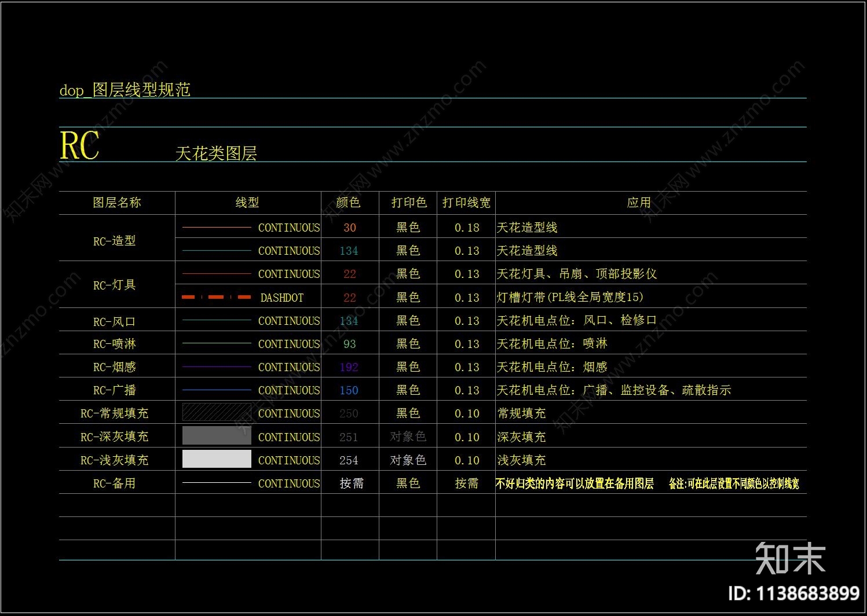The height and width of the screenshot is (616, 867).
Task: Select text 天花机电点位：广播、监控设备、疏散指示
Action: click(614, 390)
